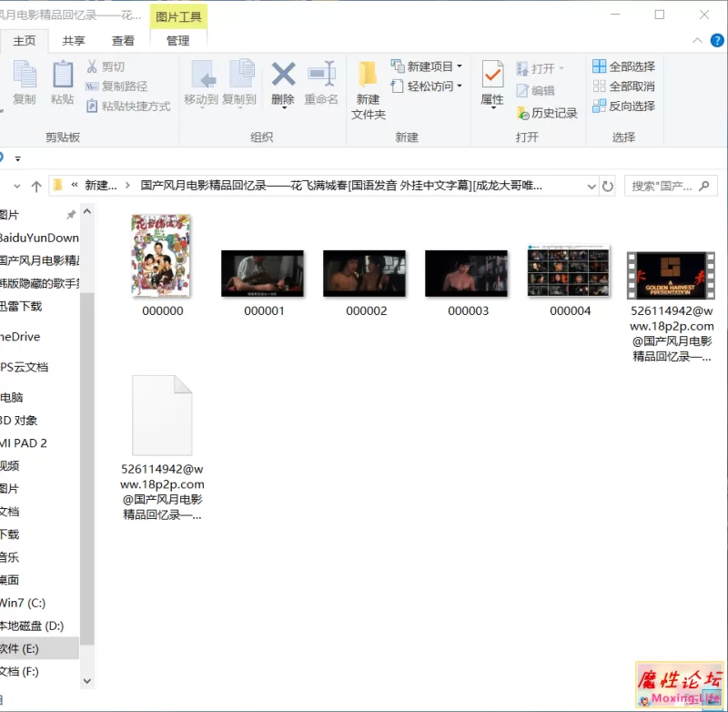Image resolution: width=728 pixels, height=712 pixels.
Task: Open the quick access toolbar customize dropdown
Action: tap(17, 158)
